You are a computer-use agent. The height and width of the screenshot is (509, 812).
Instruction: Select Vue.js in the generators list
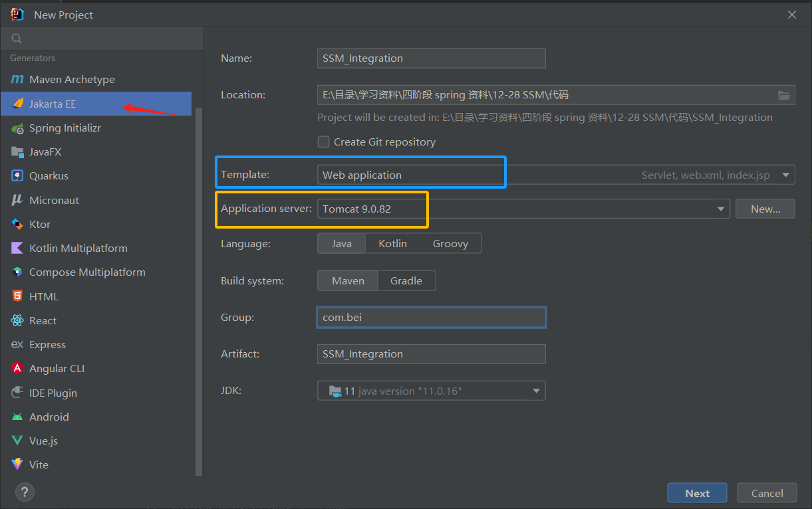pos(96,441)
